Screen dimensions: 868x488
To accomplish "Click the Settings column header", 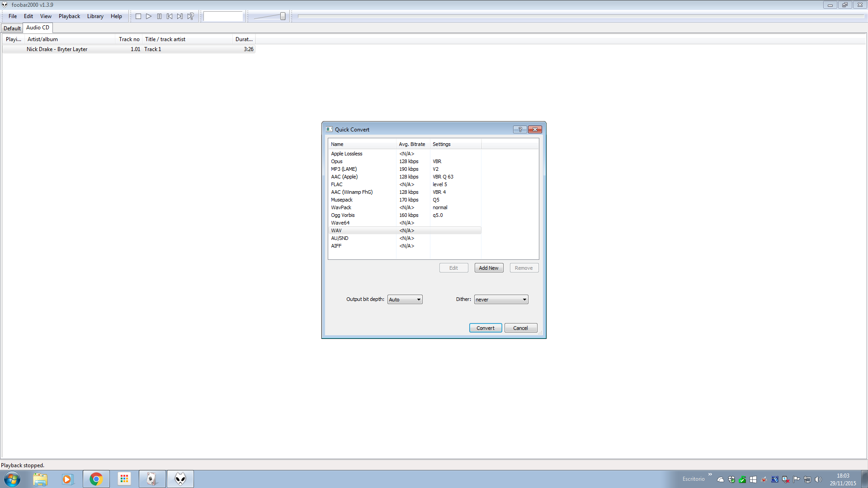I will click(455, 144).
